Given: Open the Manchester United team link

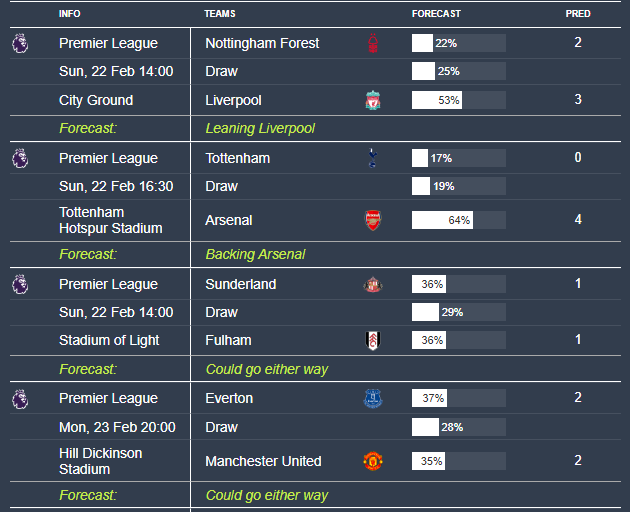Looking at the screenshot, I should pyautogui.click(x=263, y=461).
